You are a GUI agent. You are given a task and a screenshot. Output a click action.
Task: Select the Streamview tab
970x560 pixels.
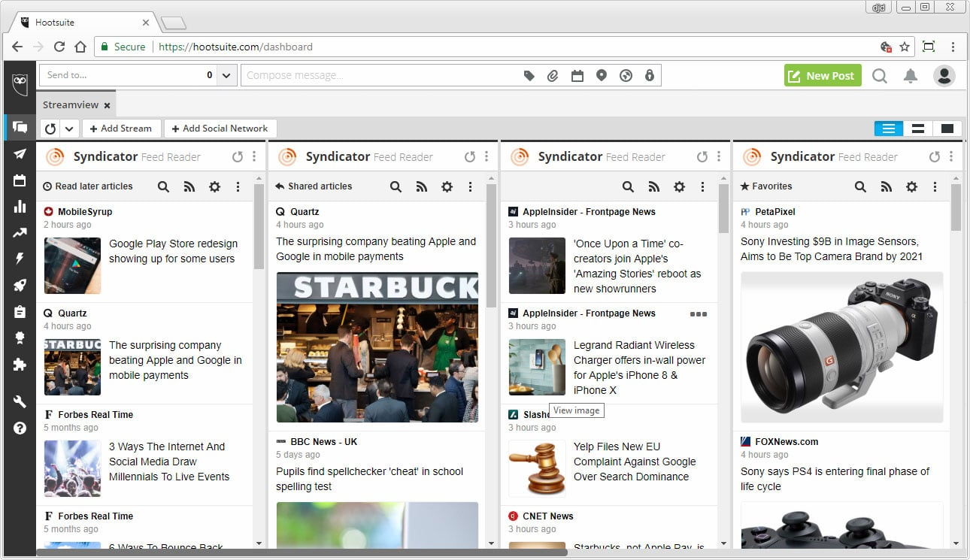pyautogui.click(x=71, y=105)
